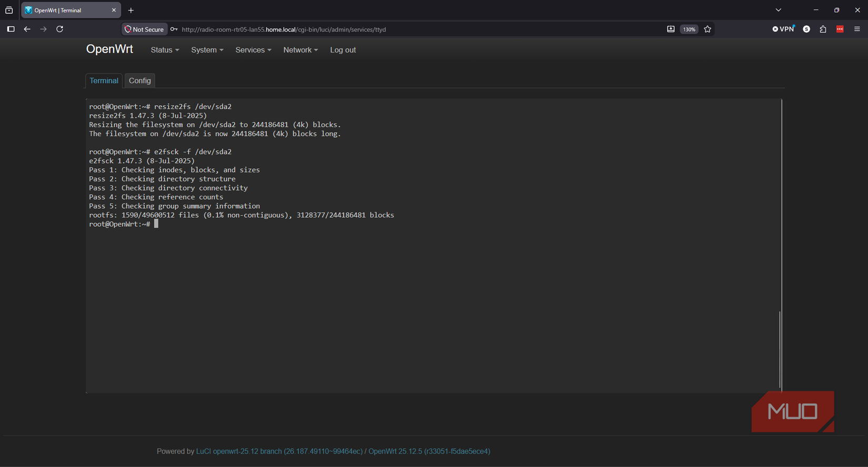This screenshot has width=868, height=467.
Task: Expand the Services dropdown menu
Action: point(253,50)
